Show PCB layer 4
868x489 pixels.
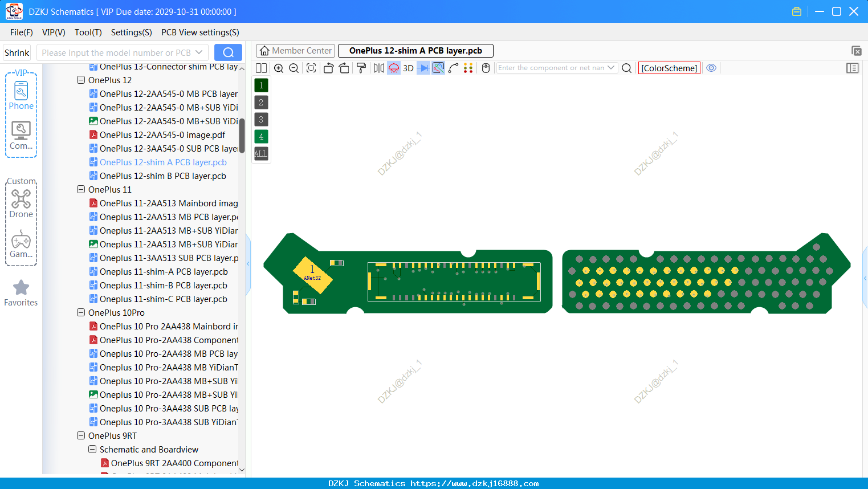(x=261, y=137)
